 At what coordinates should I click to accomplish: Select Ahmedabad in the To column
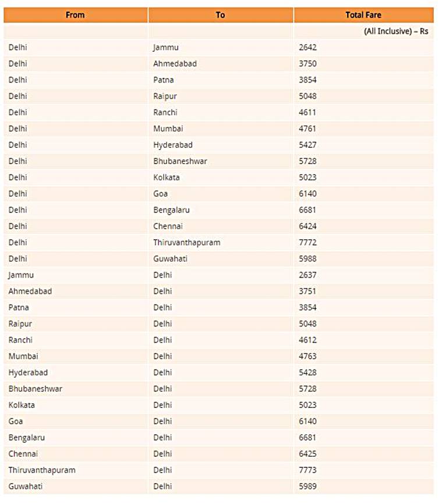point(175,63)
